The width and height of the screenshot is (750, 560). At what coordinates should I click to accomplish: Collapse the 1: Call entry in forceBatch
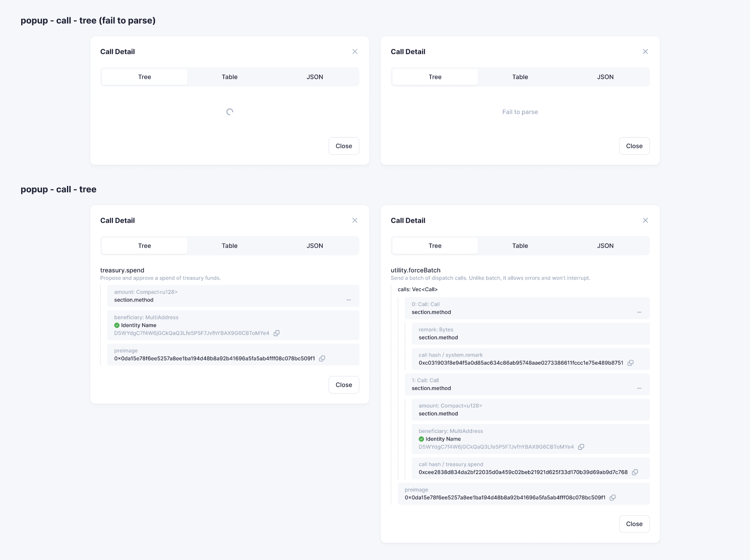[639, 388]
